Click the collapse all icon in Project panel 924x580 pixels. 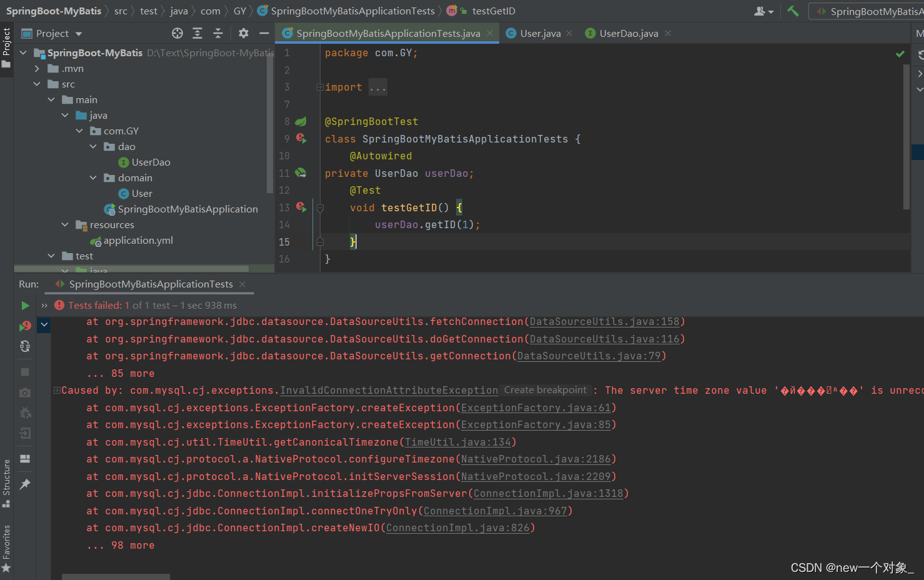(x=218, y=33)
